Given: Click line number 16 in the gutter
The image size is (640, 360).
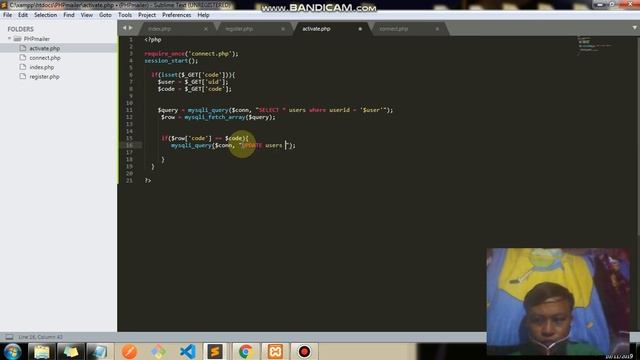Looking at the screenshot, I should [129, 145].
